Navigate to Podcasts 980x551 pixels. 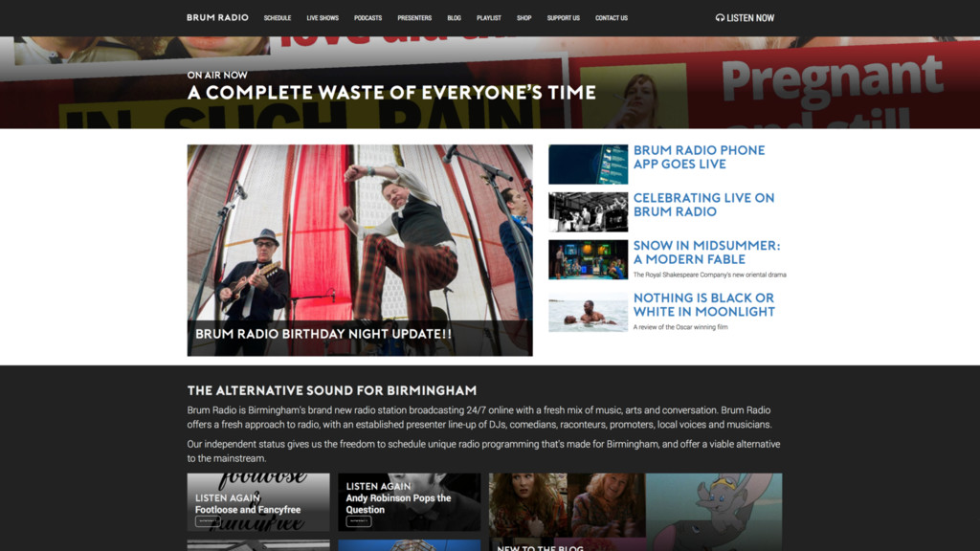368,18
